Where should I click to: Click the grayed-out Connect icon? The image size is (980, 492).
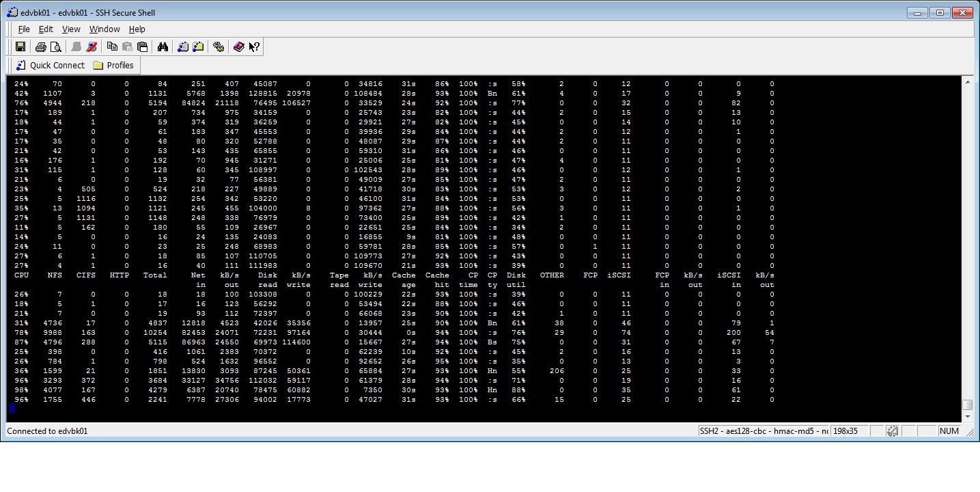(76, 47)
